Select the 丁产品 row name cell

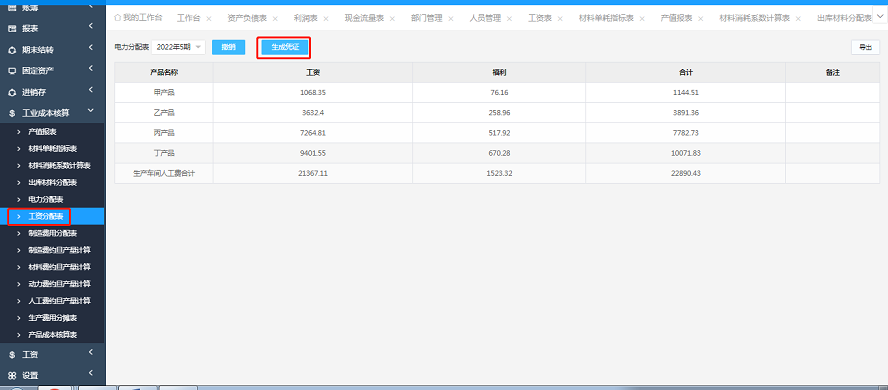tap(164, 153)
